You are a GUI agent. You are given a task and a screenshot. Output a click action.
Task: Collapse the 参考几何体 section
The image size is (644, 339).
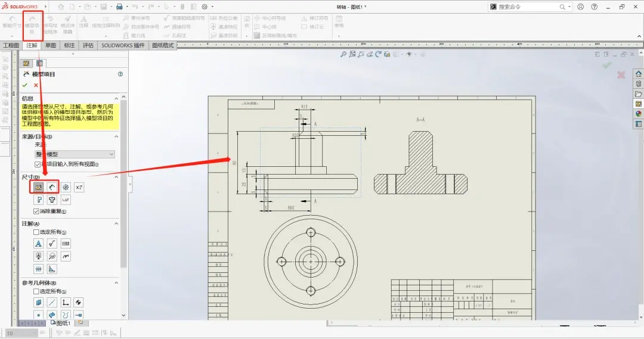click(x=116, y=283)
